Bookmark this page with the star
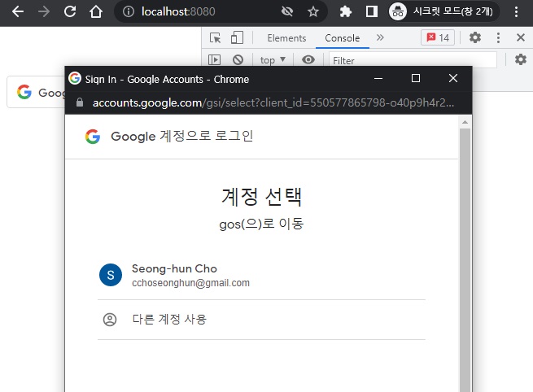The height and width of the screenshot is (392, 533). tap(313, 11)
